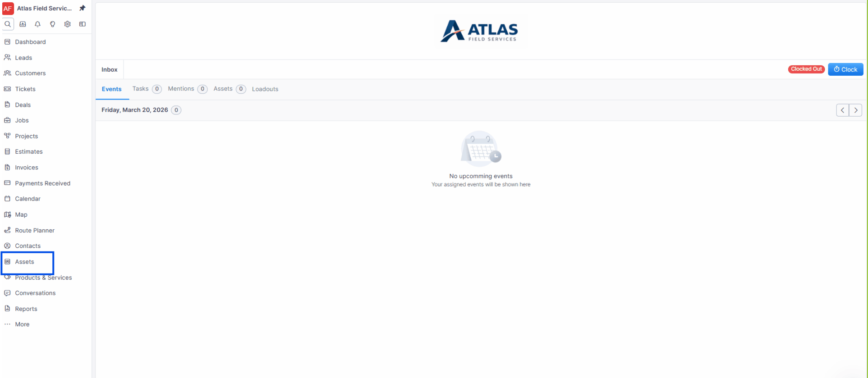
Task: Open the inbox tray icon
Action: click(x=23, y=24)
